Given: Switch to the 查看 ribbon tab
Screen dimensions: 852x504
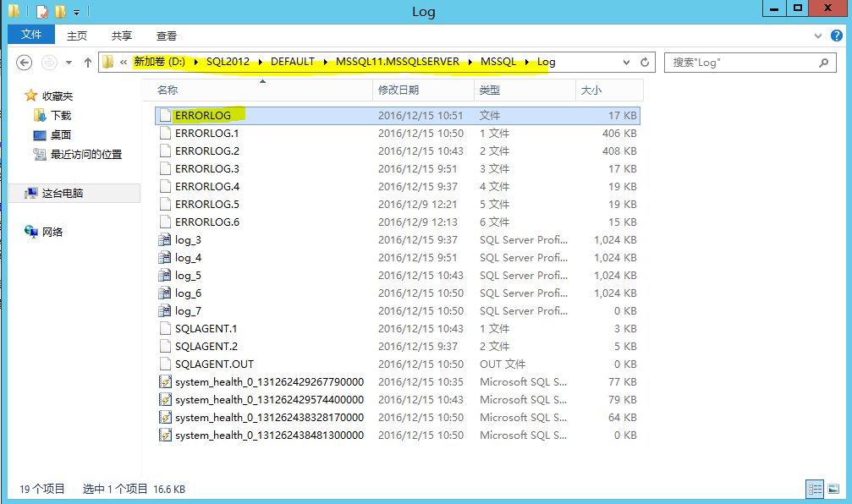Looking at the screenshot, I should click(x=166, y=35).
